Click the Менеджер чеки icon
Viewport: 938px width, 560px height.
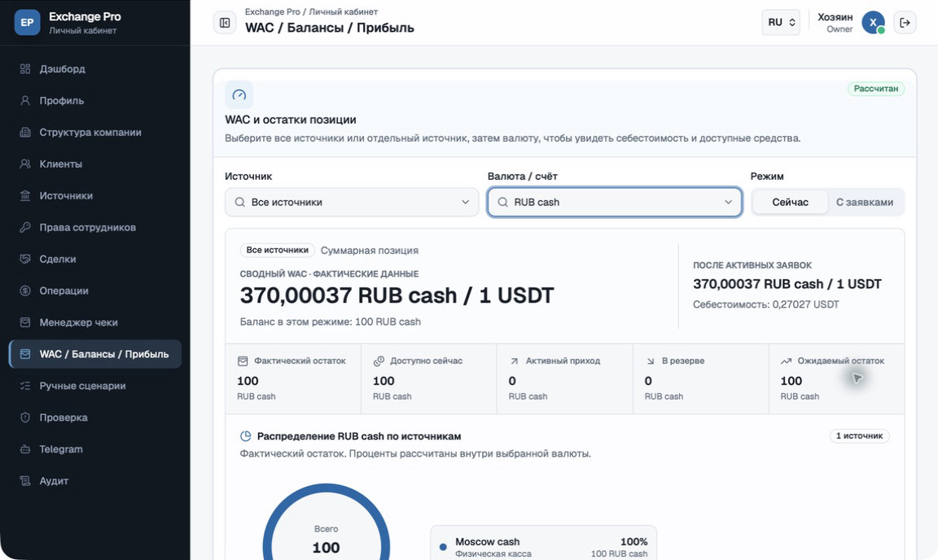click(x=25, y=322)
